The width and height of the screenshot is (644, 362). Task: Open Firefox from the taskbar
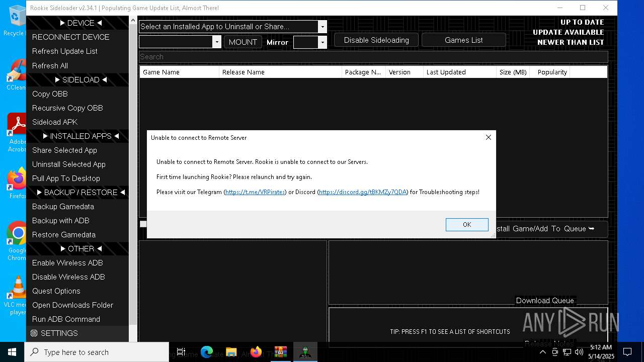pyautogui.click(x=256, y=352)
